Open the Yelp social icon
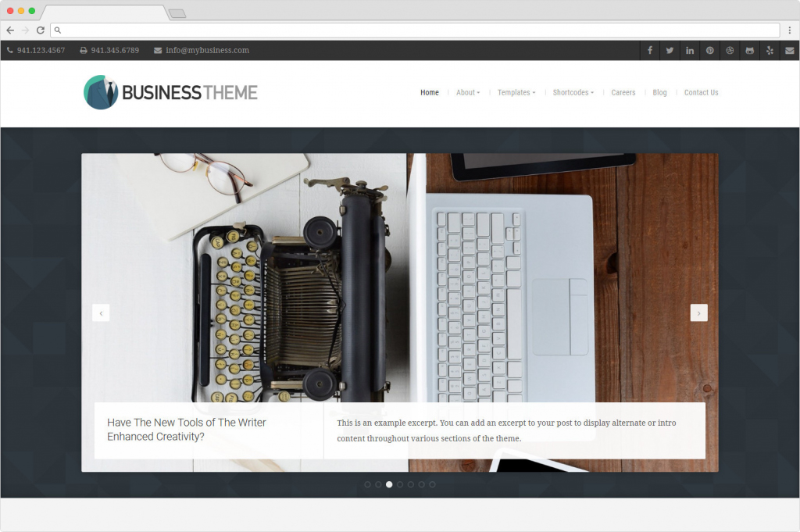The height and width of the screenshot is (532, 800). (x=770, y=51)
